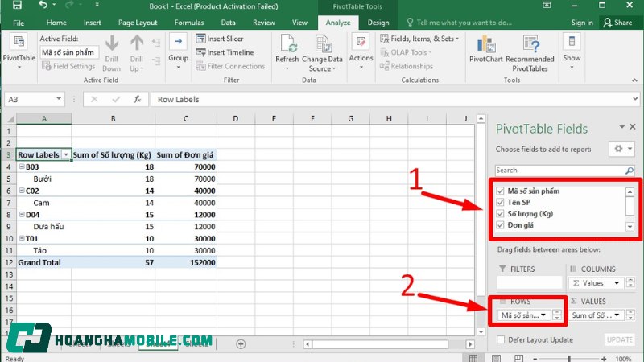Uncheck the Tên SP field
Viewport: 644px width, 362px height.
[500, 203]
